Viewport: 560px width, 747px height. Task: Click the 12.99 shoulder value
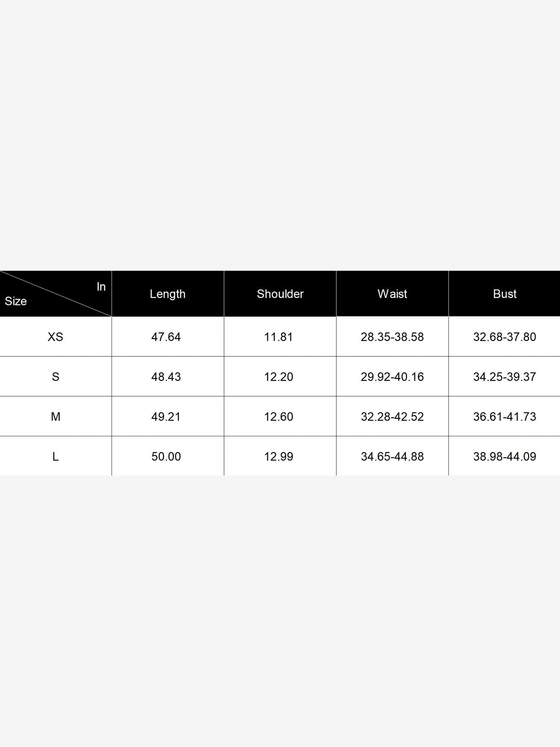coord(279,456)
